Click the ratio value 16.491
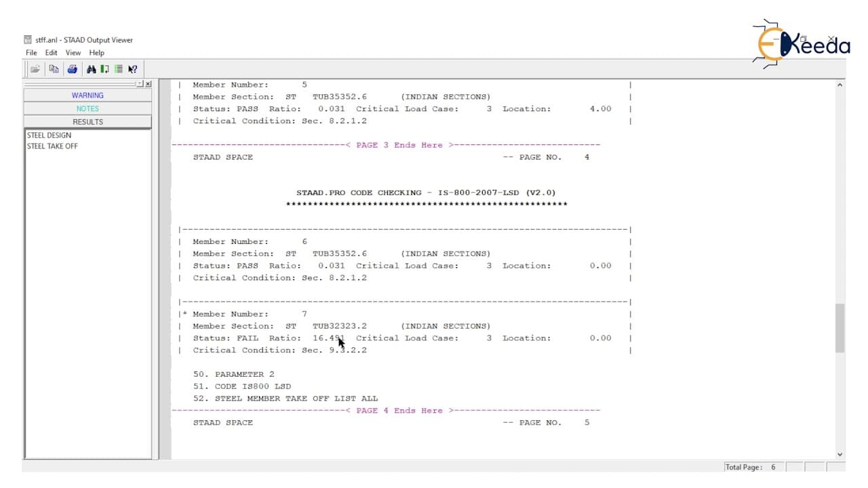Viewport: 868px width, 488px height. [328, 338]
